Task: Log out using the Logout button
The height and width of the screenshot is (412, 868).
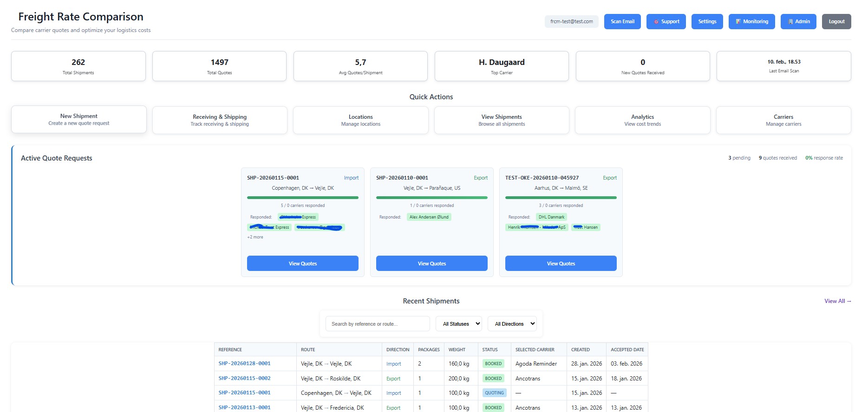Action: tap(836, 21)
